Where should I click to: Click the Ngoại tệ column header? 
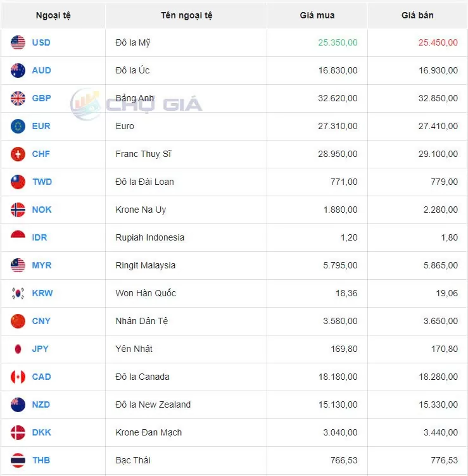pyautogui.click(x=53, y=15)
